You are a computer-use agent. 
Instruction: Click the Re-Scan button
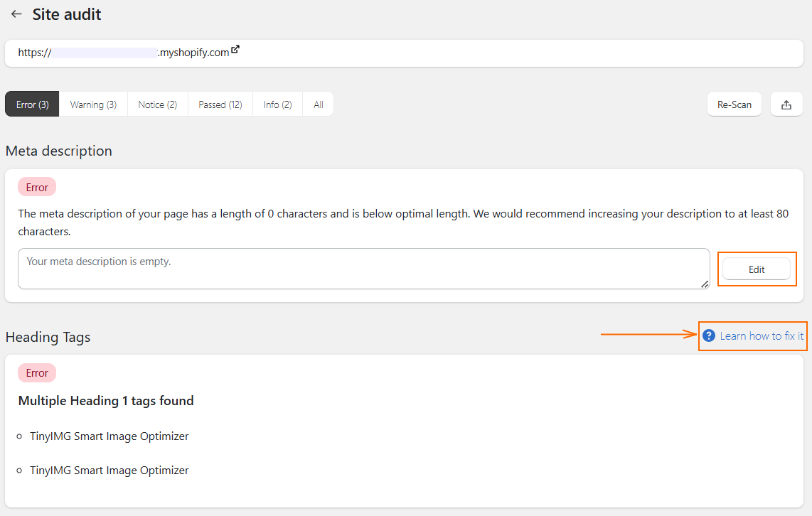point(734,104)
